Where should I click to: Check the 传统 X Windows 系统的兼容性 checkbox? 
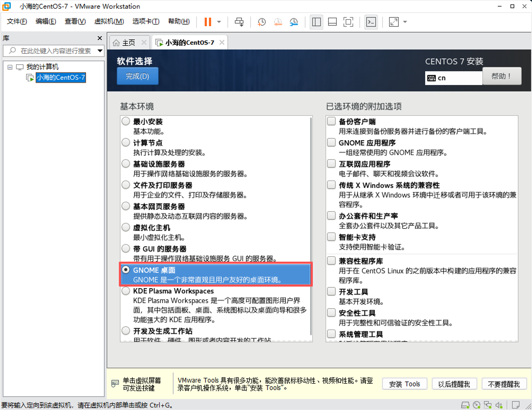point(331,185)
